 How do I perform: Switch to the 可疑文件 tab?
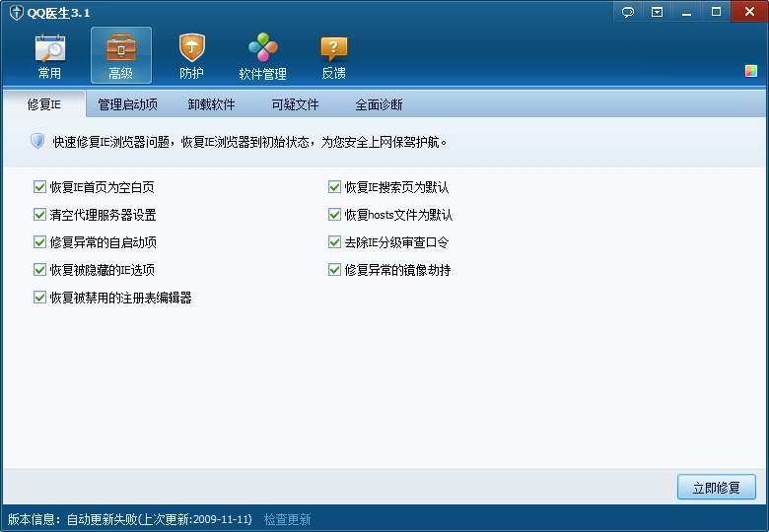(x=295, y=104)
